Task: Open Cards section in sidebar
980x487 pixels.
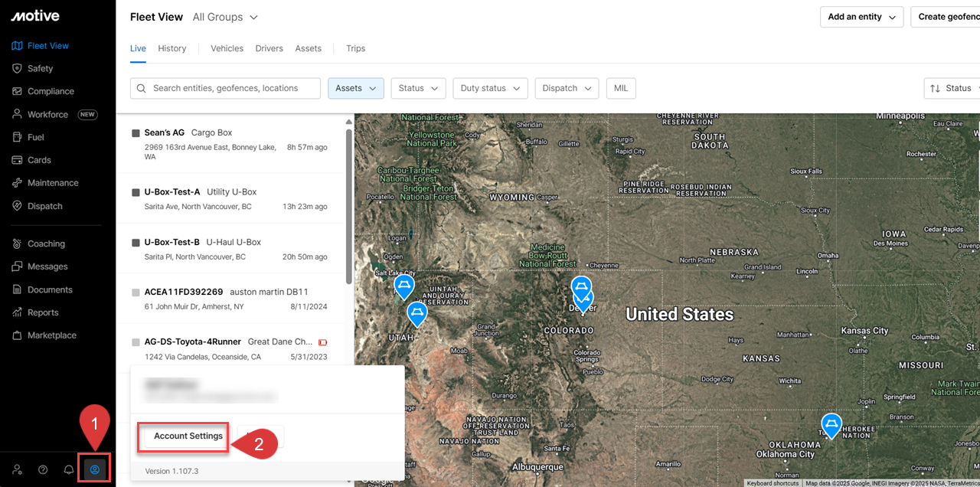Action: (x=39, y=160)
